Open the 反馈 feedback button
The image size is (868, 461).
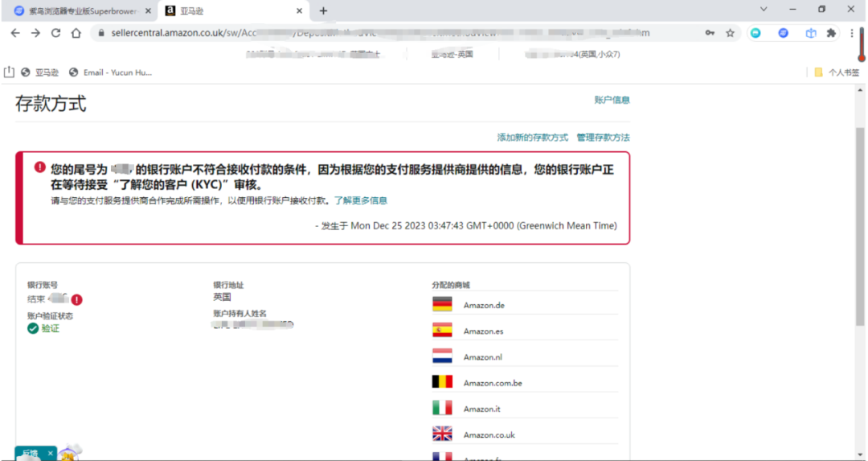[x=31, y=453]
